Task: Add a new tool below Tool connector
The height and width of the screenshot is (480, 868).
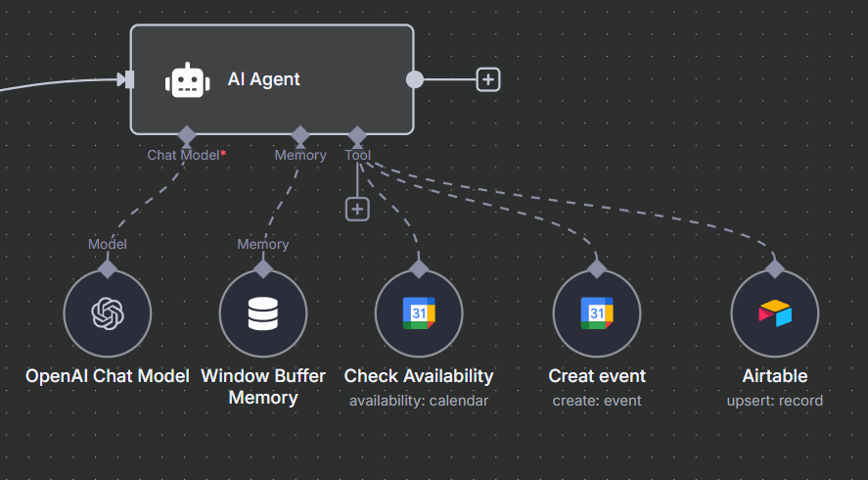Action: pyautogui.click(x=357, y=210)
